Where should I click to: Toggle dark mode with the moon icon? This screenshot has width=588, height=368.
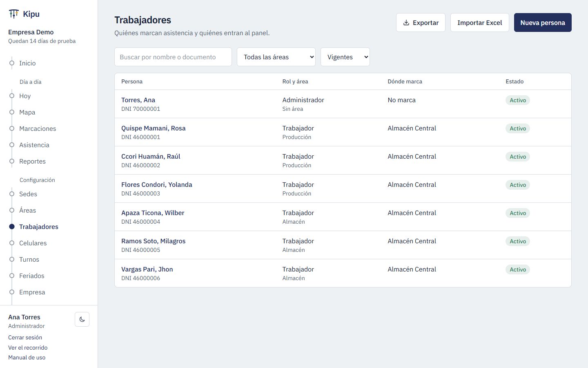[82, 319]
